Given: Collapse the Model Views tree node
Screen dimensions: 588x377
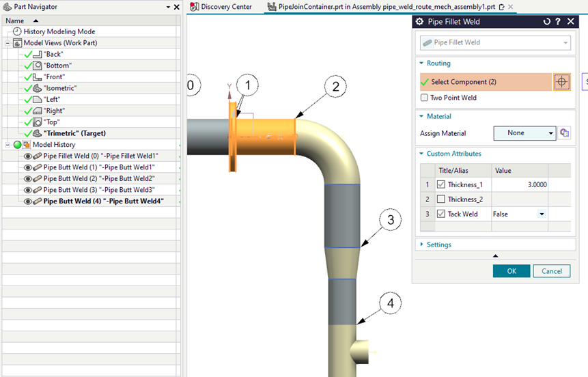Looking at the screenshot, I should pos(8,43).
